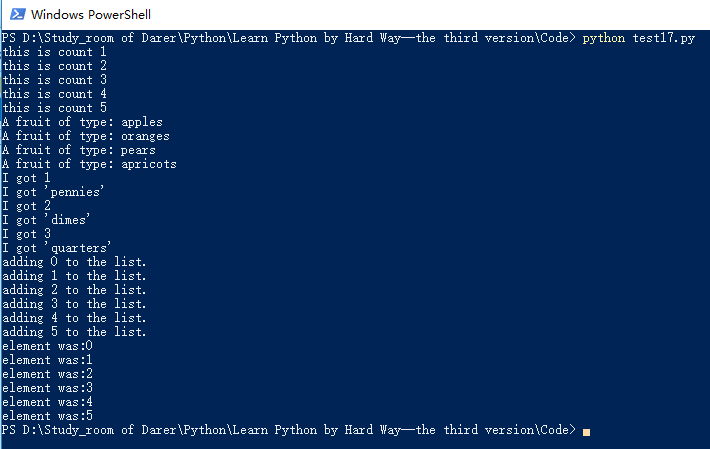
Task: Click 'adding 5 to the list.' line
Action: pyautogui.click(x=75, y=332)
